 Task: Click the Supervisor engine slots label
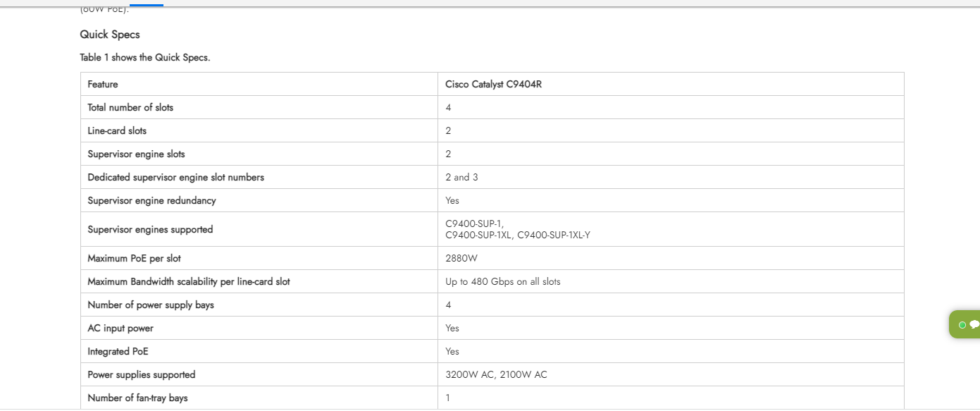pos(136,154)
